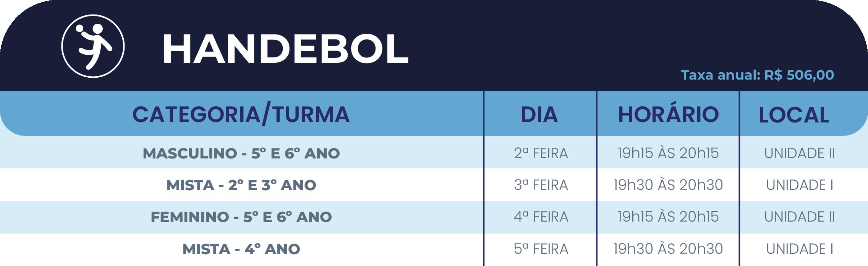Select the Mista 4º ano row
Viewport: 868px width, 266px height.
434,249
